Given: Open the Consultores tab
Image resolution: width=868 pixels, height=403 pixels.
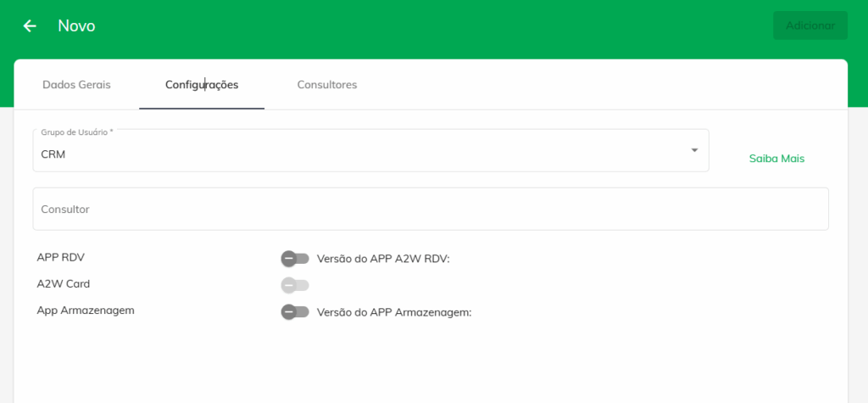Looking at the screenshot, I should (x=326, y=85).
